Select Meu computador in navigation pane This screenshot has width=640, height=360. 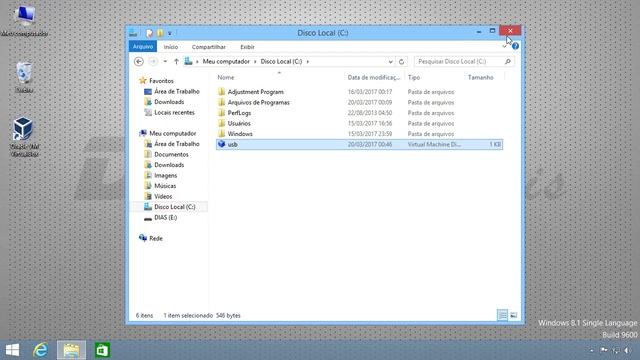click(172, 133)
